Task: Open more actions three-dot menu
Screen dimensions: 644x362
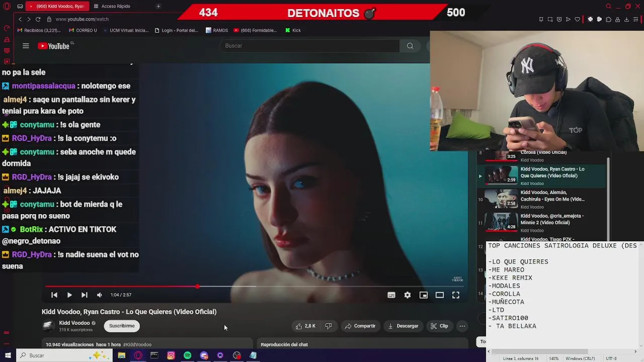Action: pos(462,326)
